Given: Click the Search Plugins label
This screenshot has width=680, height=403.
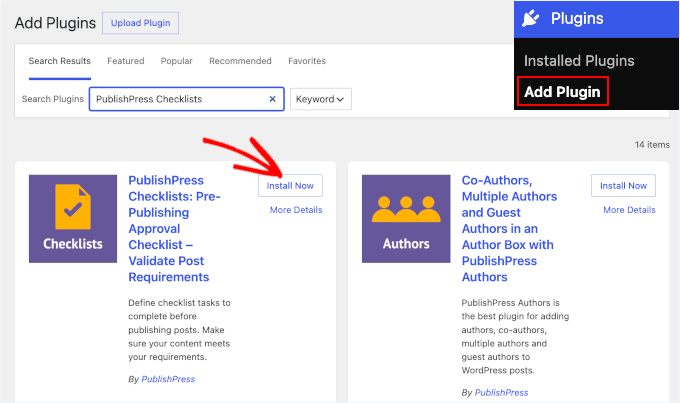Looking at the screenshot, I should 52,99.
